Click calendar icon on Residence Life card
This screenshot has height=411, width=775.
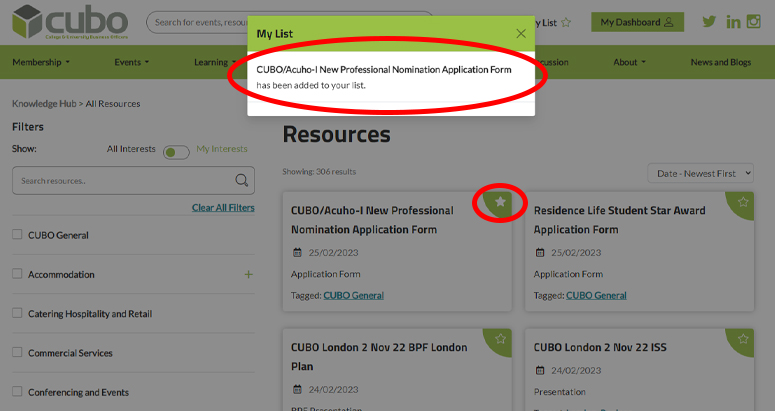click(540, 252)
